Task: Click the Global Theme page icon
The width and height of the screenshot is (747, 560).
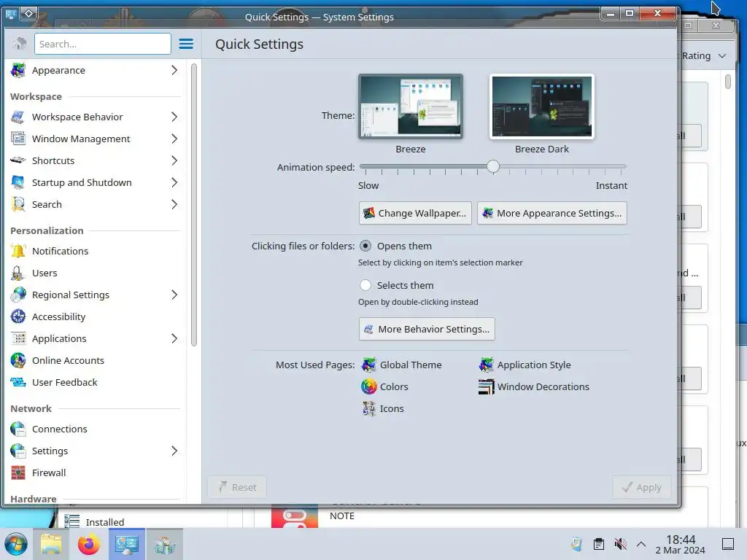Action: 368,365
